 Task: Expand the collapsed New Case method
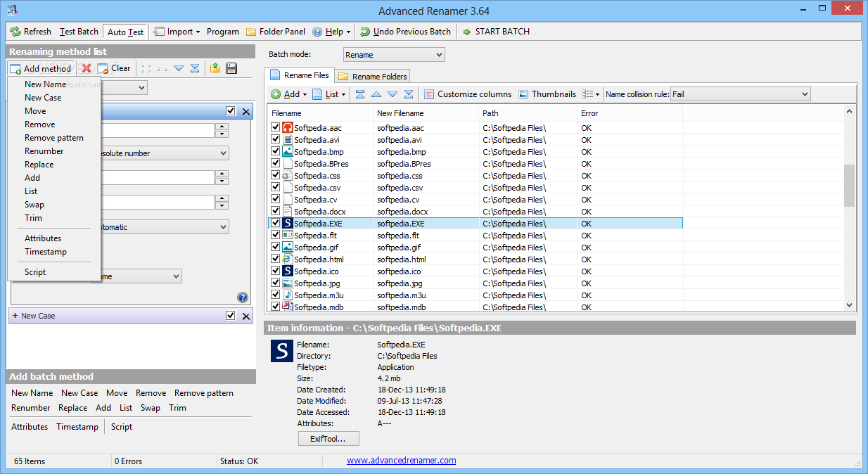tap(15, 316)
